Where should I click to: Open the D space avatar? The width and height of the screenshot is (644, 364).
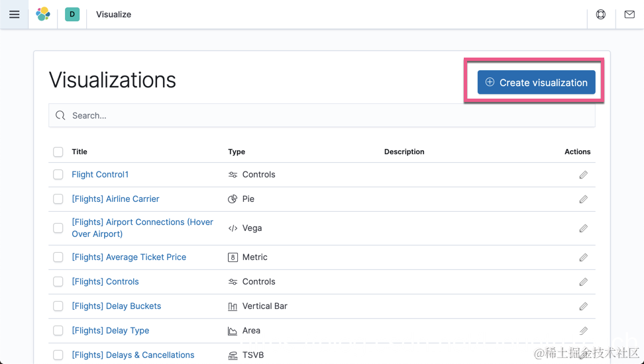click(x=72, y=15)
